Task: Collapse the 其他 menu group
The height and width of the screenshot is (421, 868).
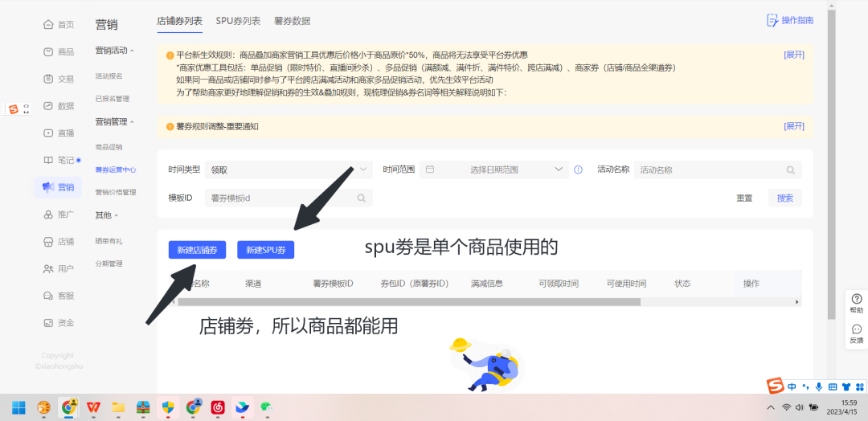Action: [107, 215]
